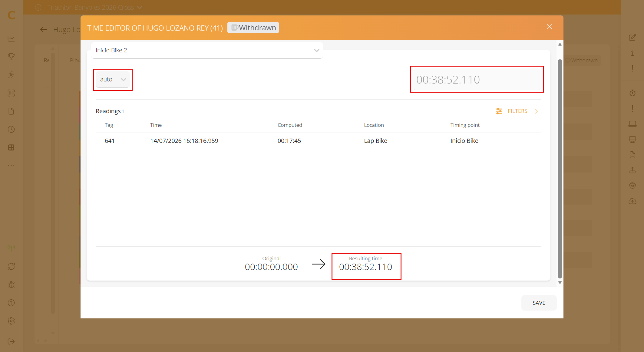
Task: Click the edit pencil icon in right panel
Action: 632,38
